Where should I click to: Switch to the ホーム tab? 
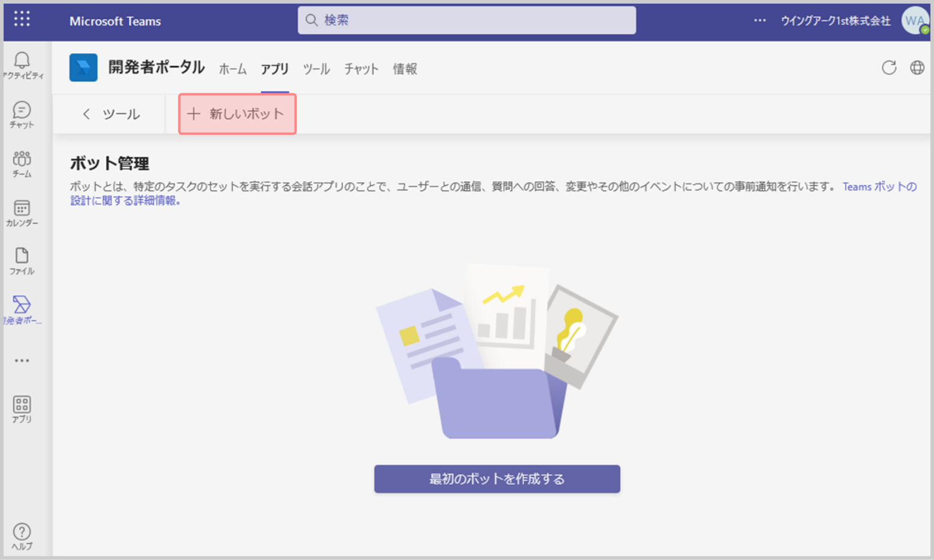[x=232, y=69]
